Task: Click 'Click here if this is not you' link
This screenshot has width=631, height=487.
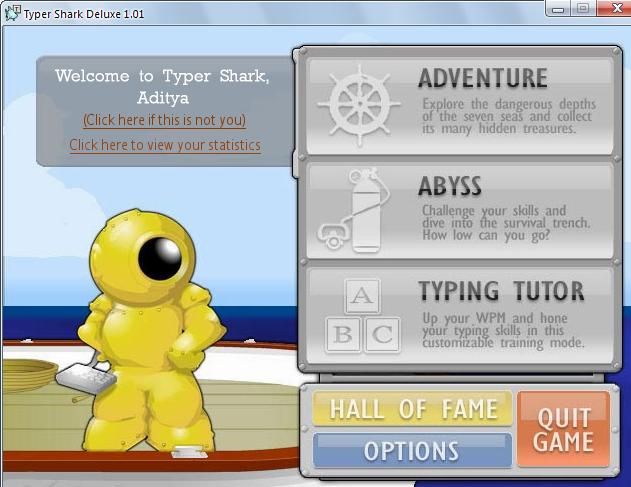Action: coord(165,120)
